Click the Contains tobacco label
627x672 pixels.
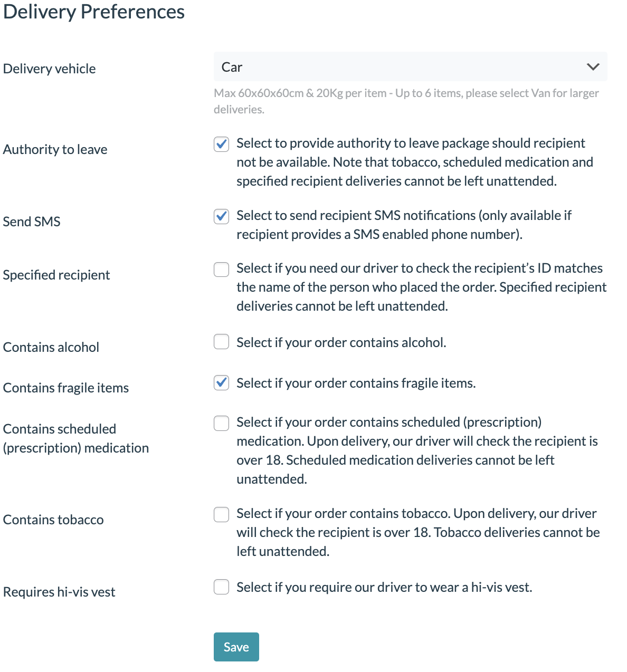tap(53, 520)
